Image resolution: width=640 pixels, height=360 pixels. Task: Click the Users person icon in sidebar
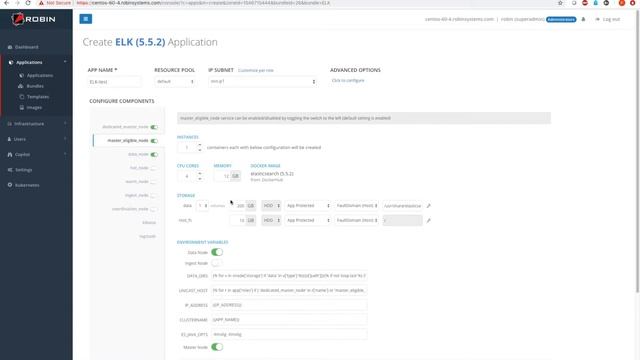tap(9, 139)
